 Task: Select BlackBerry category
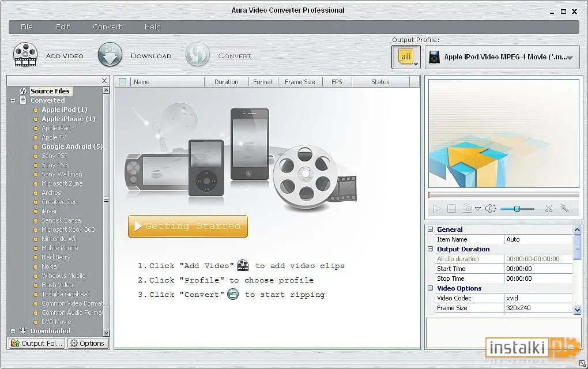[x=56, y=257]
